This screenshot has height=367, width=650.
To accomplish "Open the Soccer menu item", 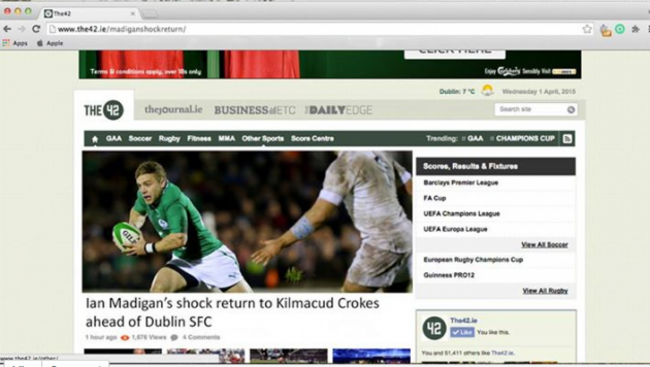I will tap(140, 139).
